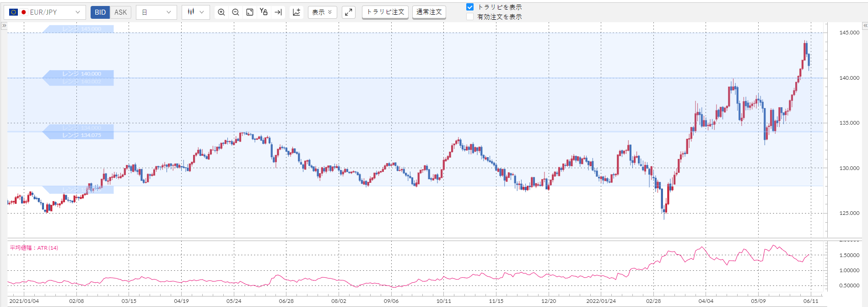The width and height of the screenshot is (868, 307).
Task: Open the add indicator chart icon
Action: click(x=297, y=12)
